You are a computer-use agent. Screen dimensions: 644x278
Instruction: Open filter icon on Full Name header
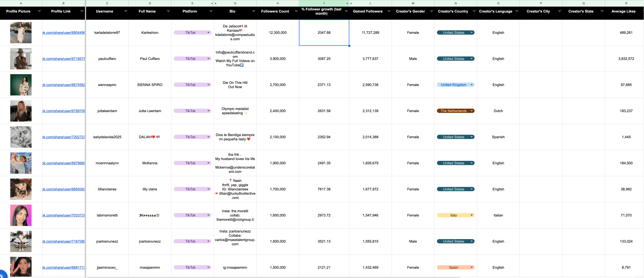click(168, 11)
